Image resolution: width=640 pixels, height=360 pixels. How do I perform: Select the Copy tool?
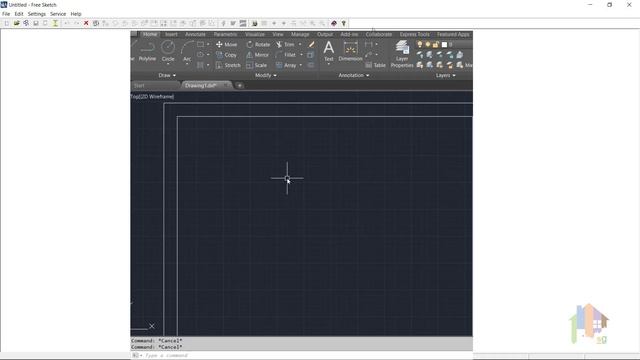pos(226,55)
